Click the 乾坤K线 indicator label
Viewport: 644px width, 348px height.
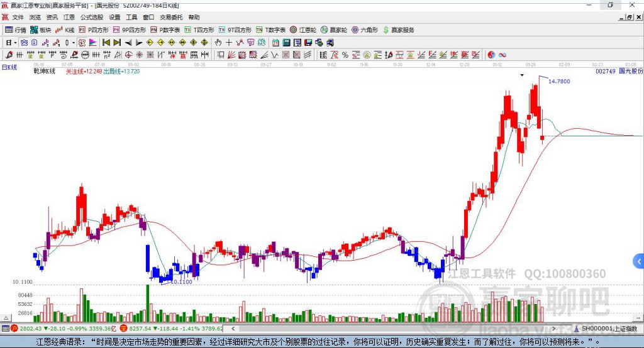[45, 71]
